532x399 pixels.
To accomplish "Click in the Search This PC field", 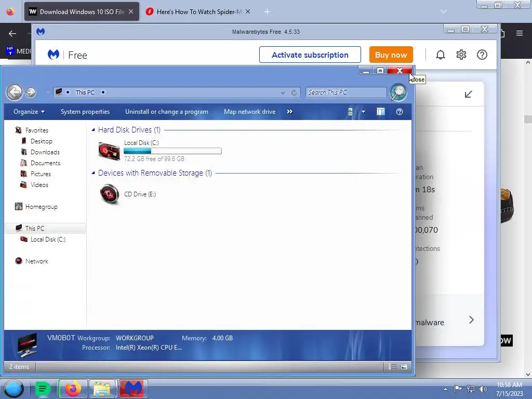I will pyautogui.click(x=346, y=92).
